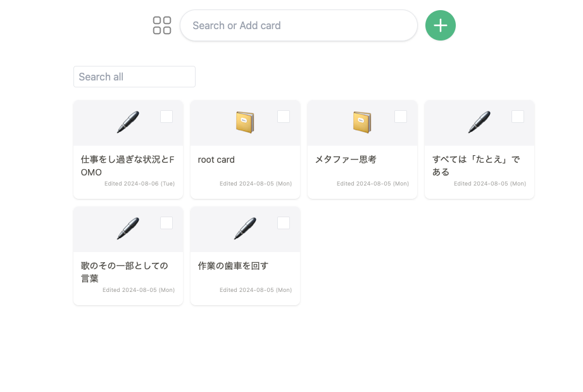Toggle checkbox on すべては「たとえ」である card
This screenshot has width=583, height=392.
(x=518, y=117)
